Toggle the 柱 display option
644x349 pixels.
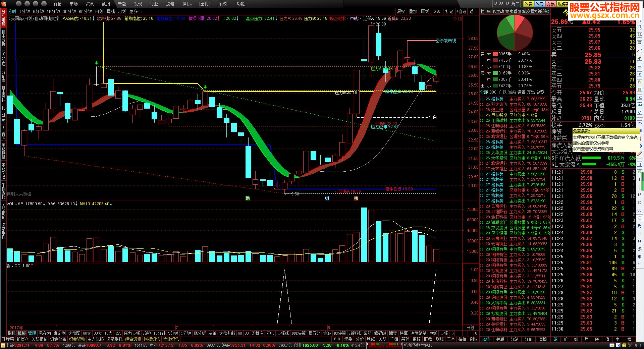(x=482, y=11)
